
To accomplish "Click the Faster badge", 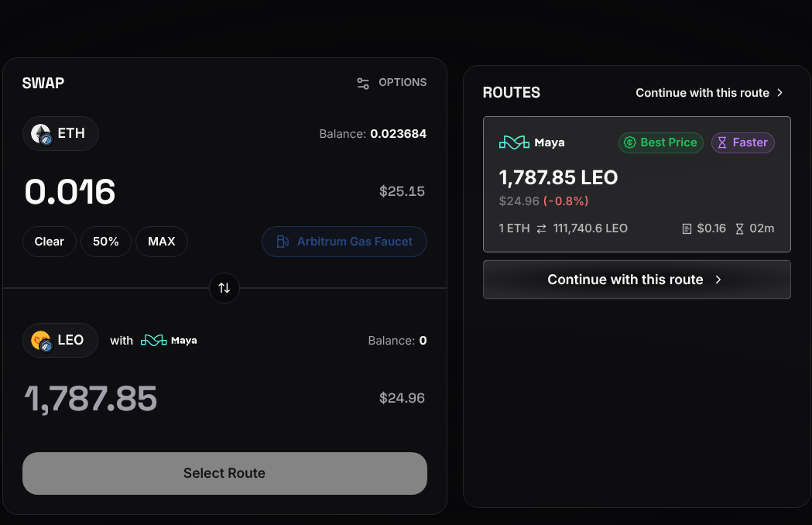I will point(742,142).
